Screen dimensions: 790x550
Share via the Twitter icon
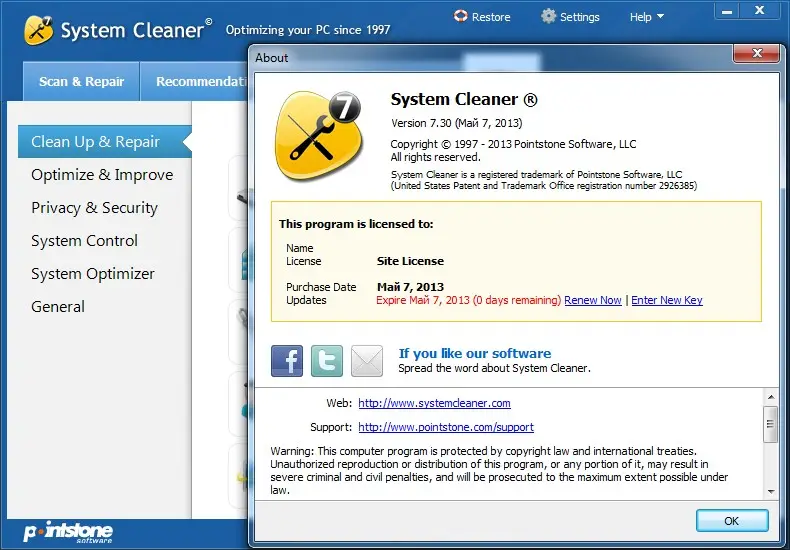pos(326,361)
